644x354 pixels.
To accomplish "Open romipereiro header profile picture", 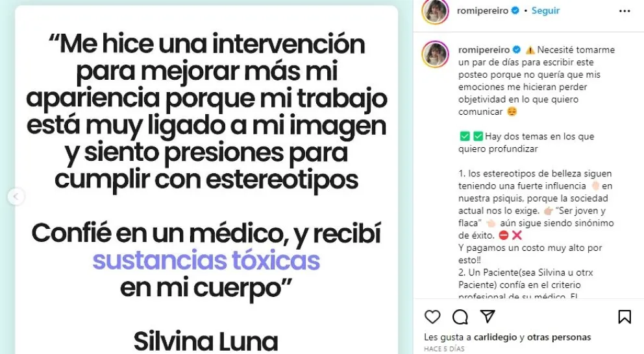I will pyautogui.click(x=436, y=11).
